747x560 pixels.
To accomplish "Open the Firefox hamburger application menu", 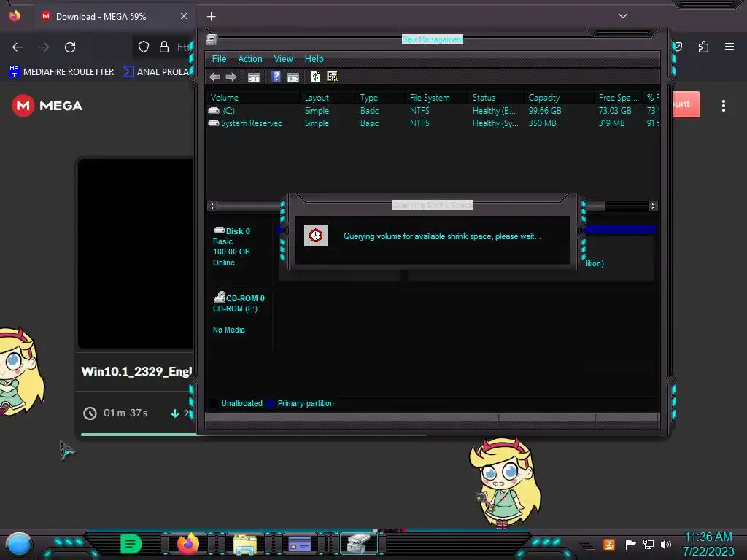I will (x=729, y=47).
